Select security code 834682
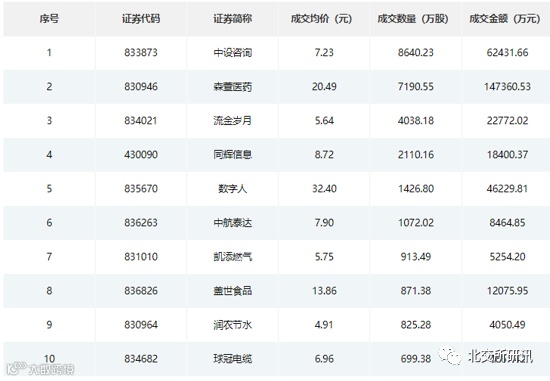 141,359
